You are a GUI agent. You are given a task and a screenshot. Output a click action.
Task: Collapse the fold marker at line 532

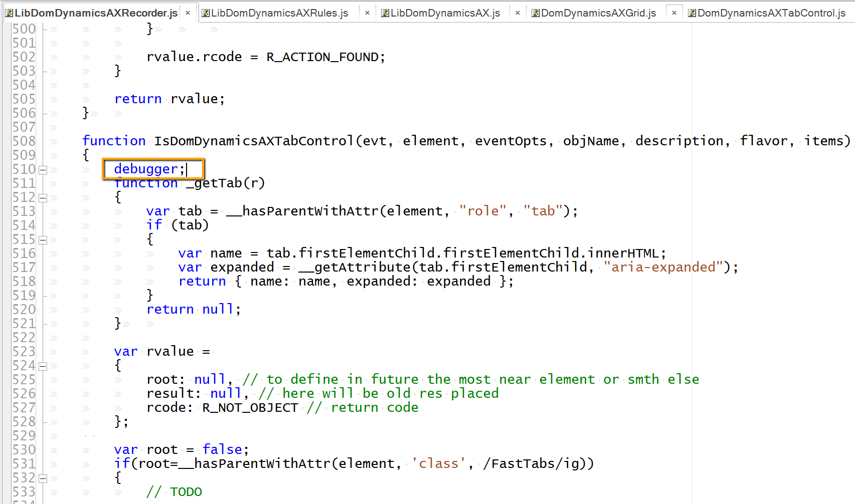[x=43, y=478]
